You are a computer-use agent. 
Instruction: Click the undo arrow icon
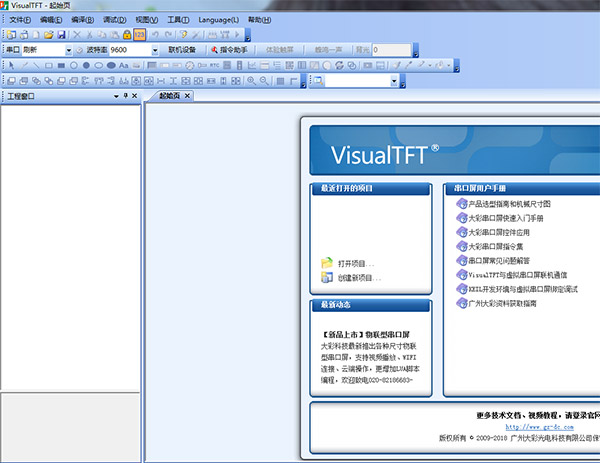click(x=155, y=35)
